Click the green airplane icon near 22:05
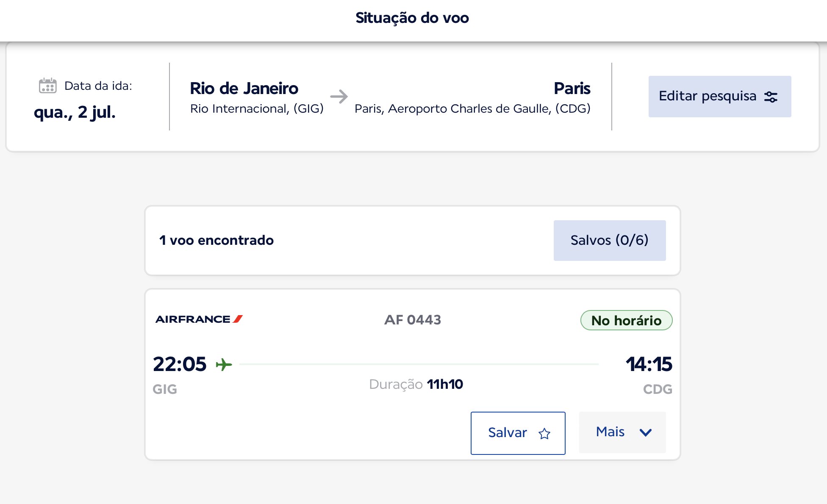This screenshot has width=827, height=504. point(224,364)
